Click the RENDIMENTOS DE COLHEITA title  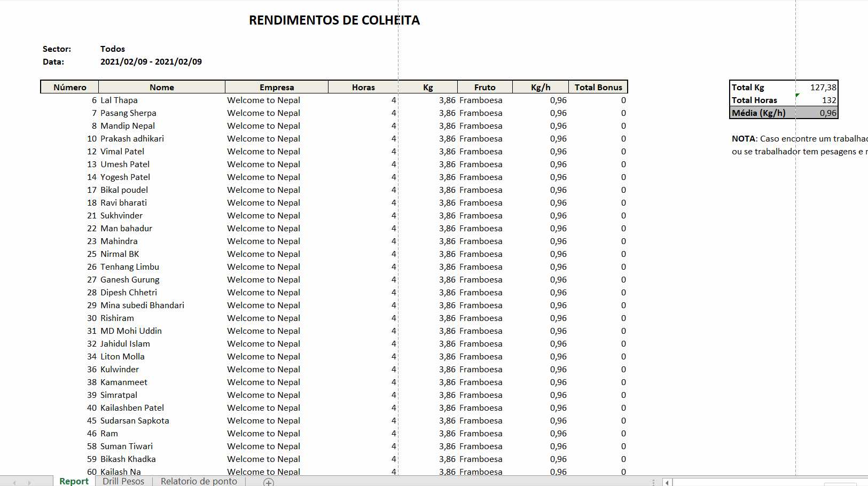[334, 20]
